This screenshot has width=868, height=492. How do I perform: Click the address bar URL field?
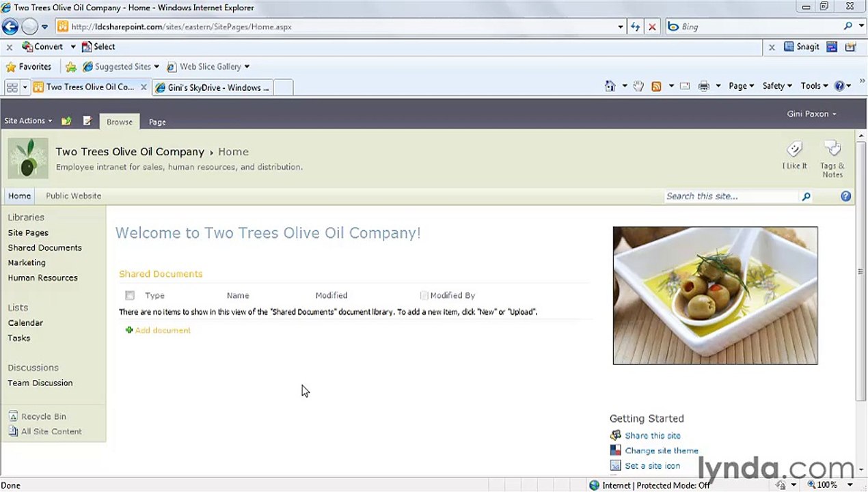335,27
